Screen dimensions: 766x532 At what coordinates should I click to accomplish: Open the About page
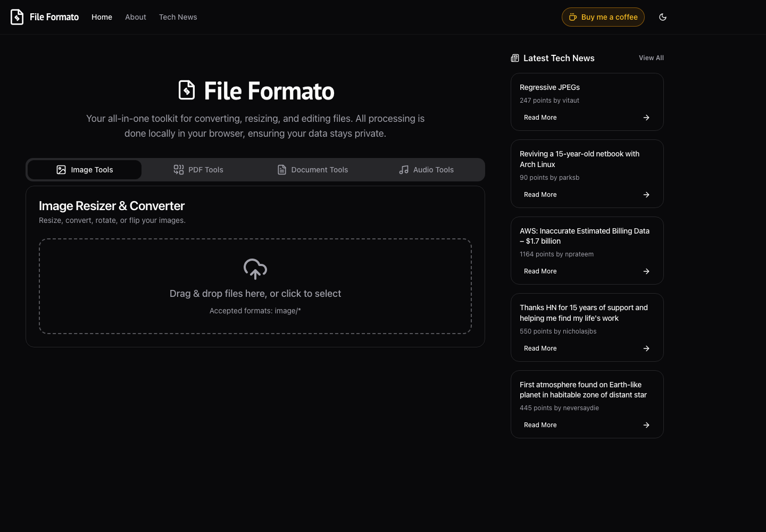pos(136,17)
